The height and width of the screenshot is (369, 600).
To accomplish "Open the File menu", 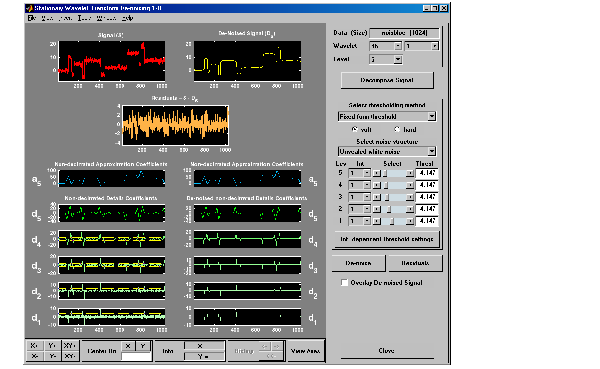I will coord(32,18).
